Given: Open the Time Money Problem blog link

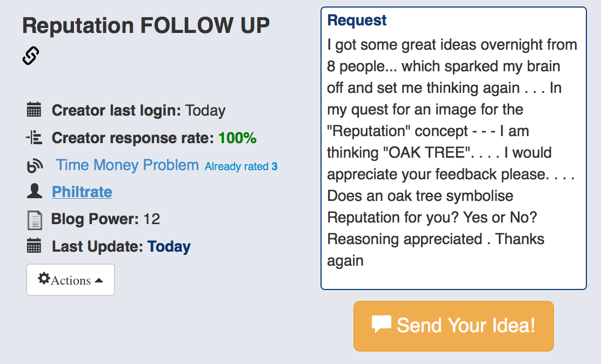Looking at the screenshot, I should click(x=128, y=165).
